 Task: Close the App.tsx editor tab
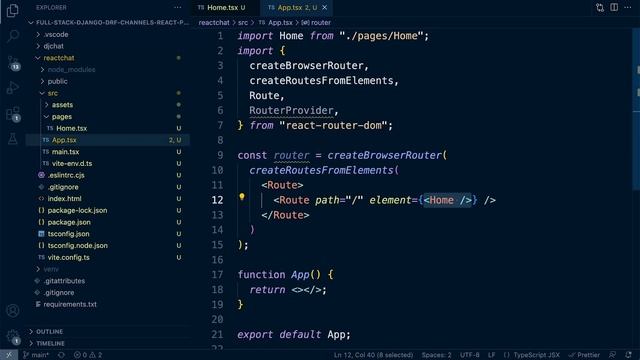point(324,7)
